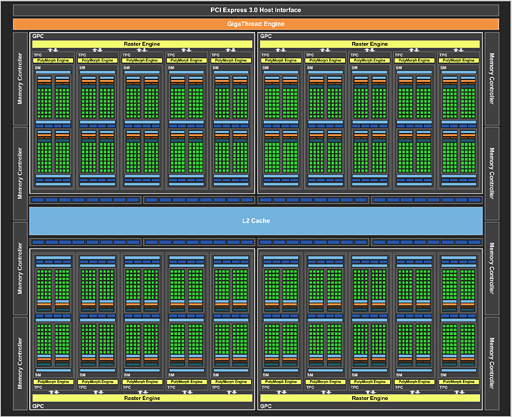512x417 pixels.
Task: Select the second left Memory Controller from the top
Action: point(20,173)
